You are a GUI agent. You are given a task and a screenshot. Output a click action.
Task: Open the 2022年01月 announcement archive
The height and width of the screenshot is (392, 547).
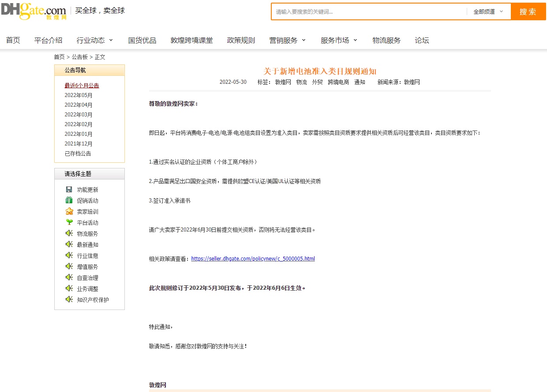click(79, 134)
